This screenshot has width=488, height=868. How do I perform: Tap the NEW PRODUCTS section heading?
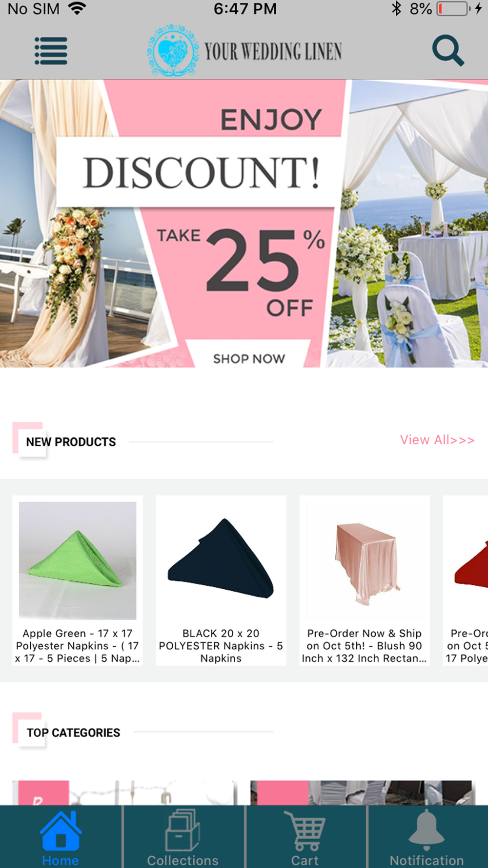click(71, 442)
